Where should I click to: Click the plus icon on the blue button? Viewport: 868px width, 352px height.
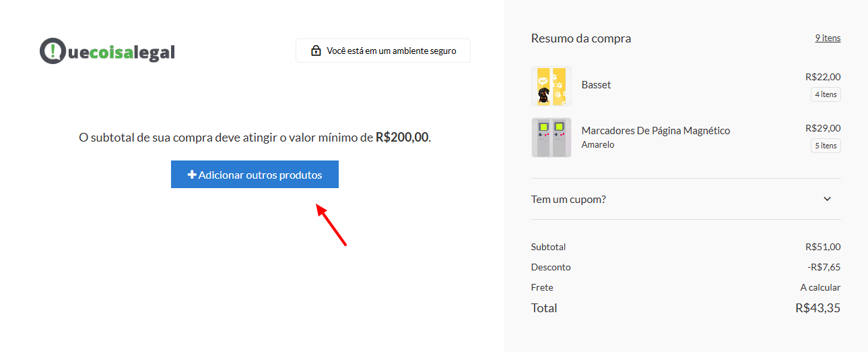tap(192, 175)
